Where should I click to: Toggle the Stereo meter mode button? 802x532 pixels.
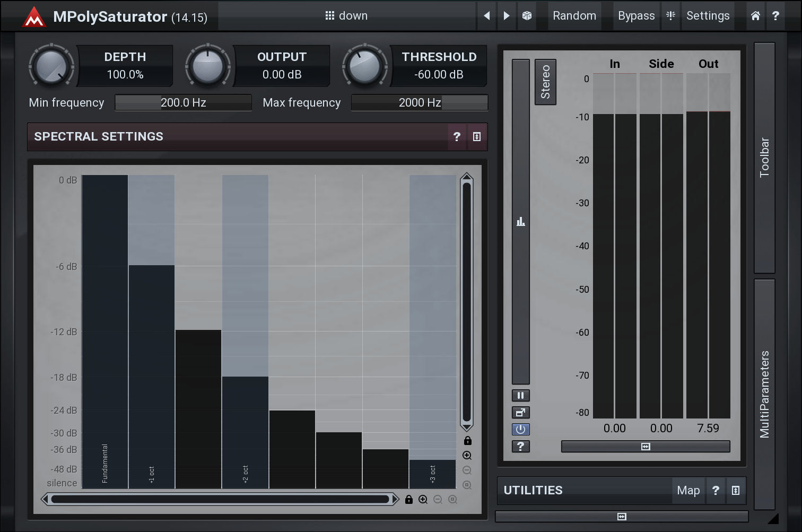pyautogui.click(x=545, y=82)
